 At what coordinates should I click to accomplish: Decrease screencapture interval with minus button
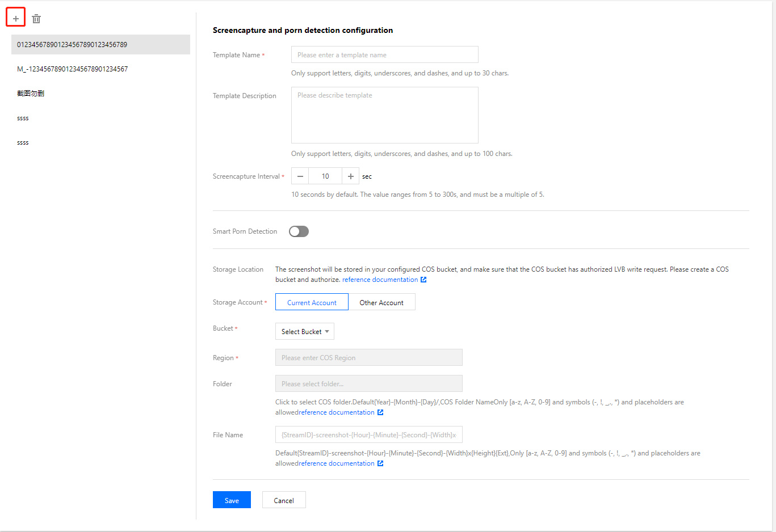(300, 176)
